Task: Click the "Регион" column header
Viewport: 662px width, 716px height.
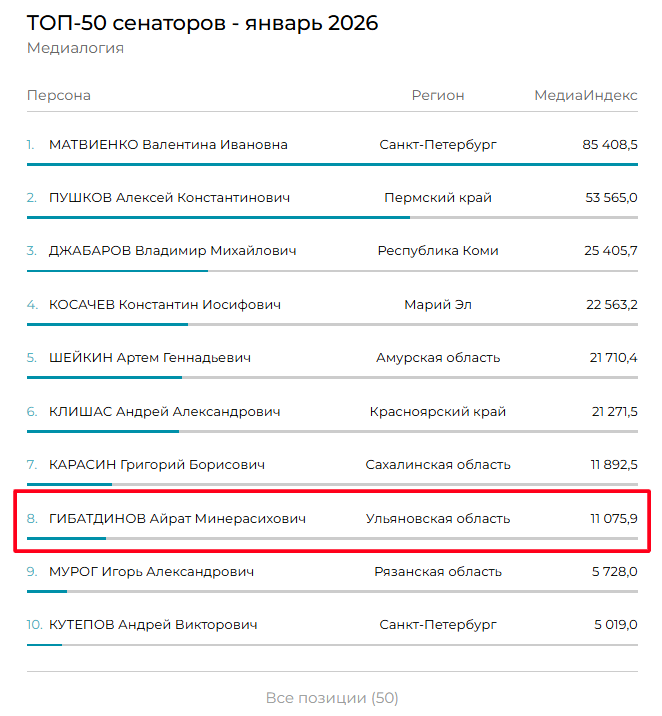Action: click(438, 95)
